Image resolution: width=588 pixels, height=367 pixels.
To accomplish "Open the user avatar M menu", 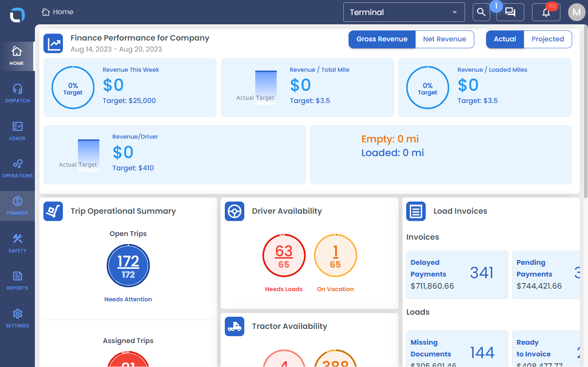I will pos(577,12).
